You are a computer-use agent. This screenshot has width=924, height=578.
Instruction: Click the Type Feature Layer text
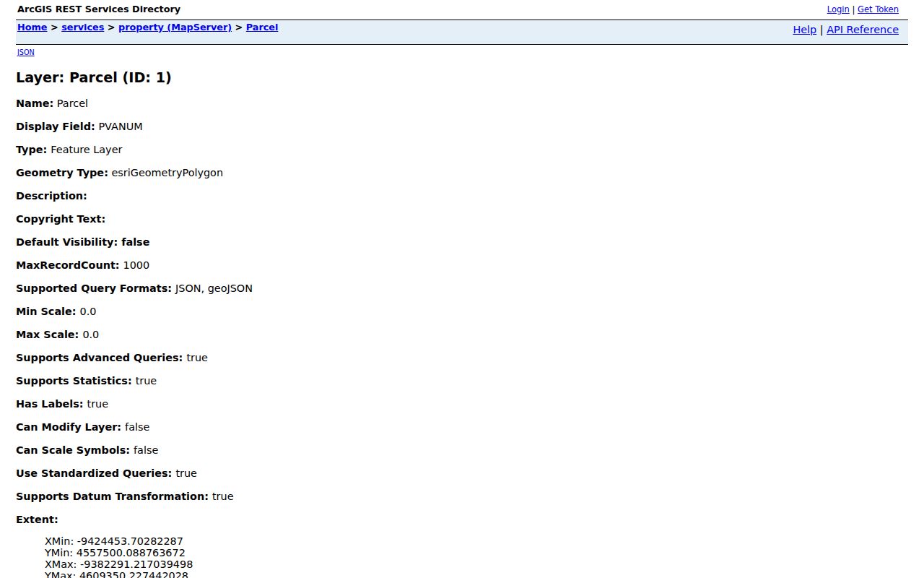(69, 150)
